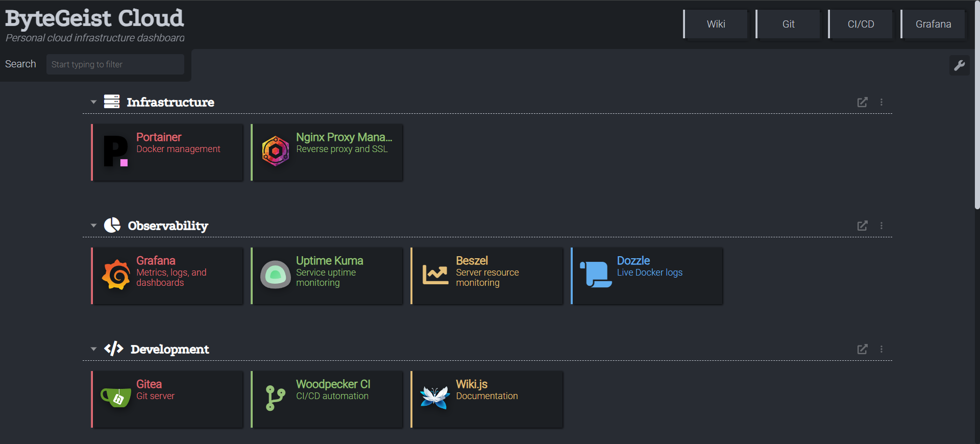Collapse the Infrastructure section
980x444 pixels.
coord(93,102)
